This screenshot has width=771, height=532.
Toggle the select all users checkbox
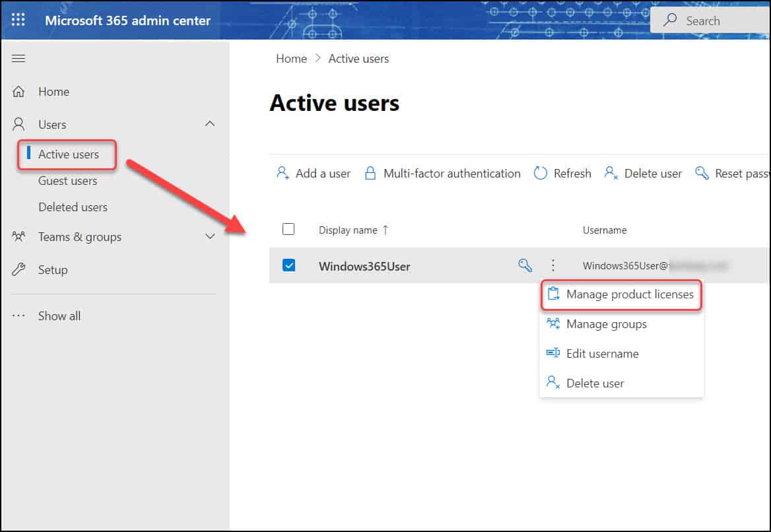pos(288,229)
